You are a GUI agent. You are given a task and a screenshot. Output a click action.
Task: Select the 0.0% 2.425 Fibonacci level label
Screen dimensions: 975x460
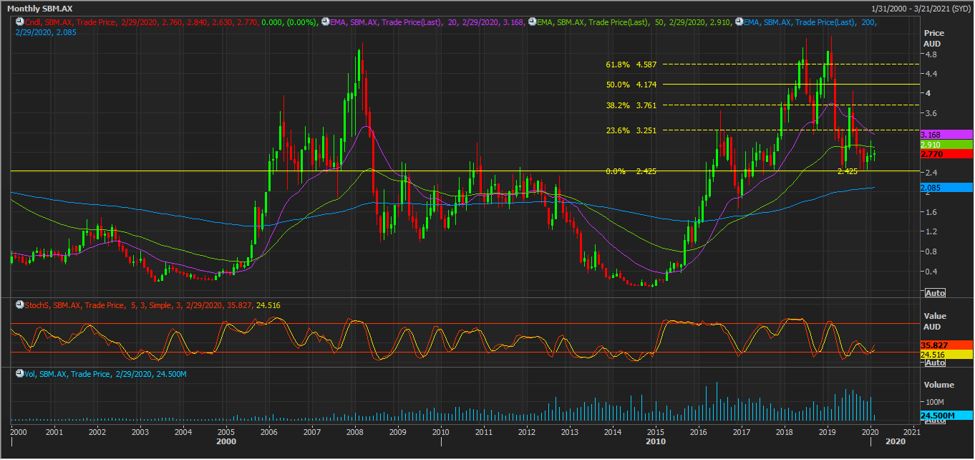click(x=632, y=171)
